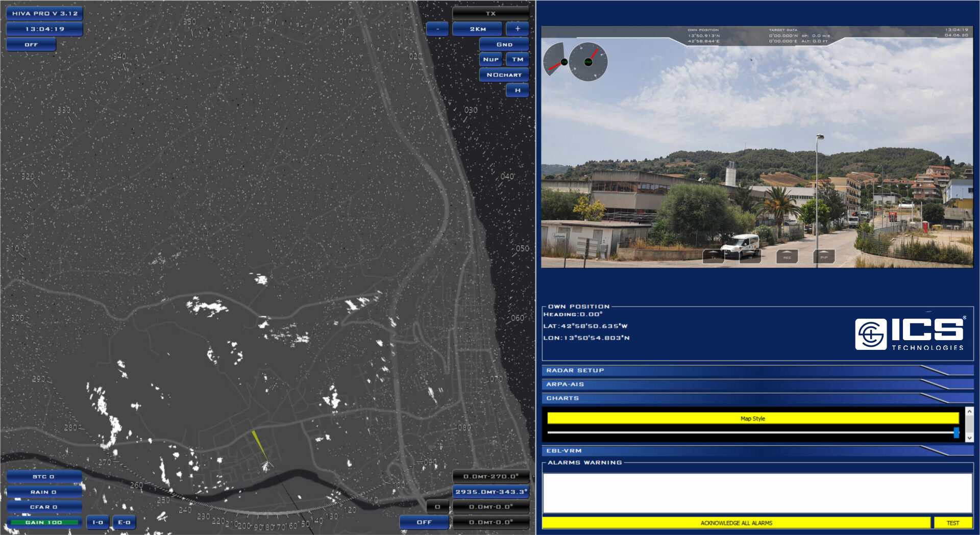This screenshot has height=535, width=980.
Task: Click the ICS Technologies logo
Action: pos(910,334)
